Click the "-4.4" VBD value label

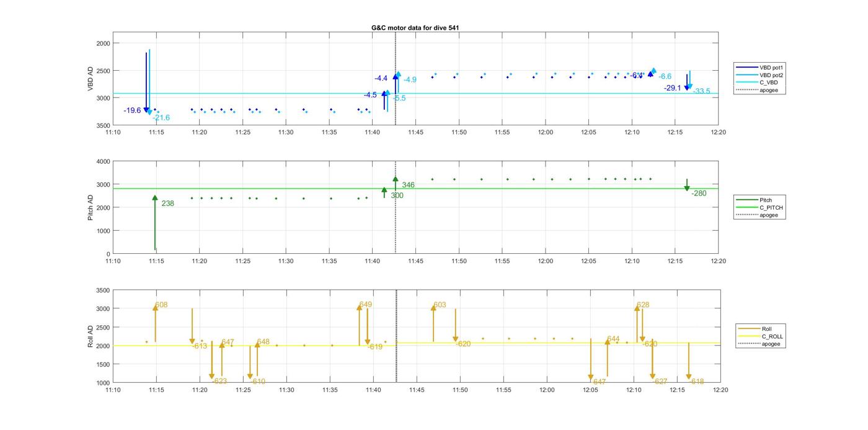point(381,78)
